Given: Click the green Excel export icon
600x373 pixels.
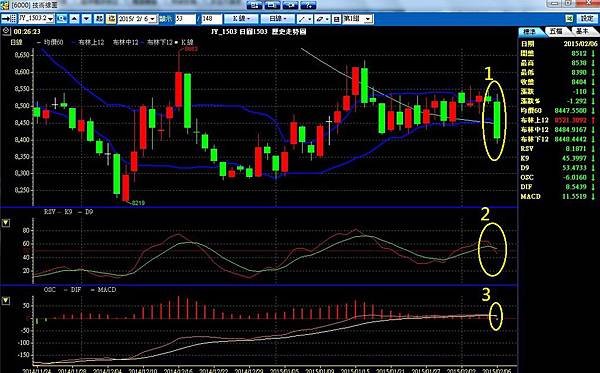Looking at the screenshot, I should (x=569, y=18).
